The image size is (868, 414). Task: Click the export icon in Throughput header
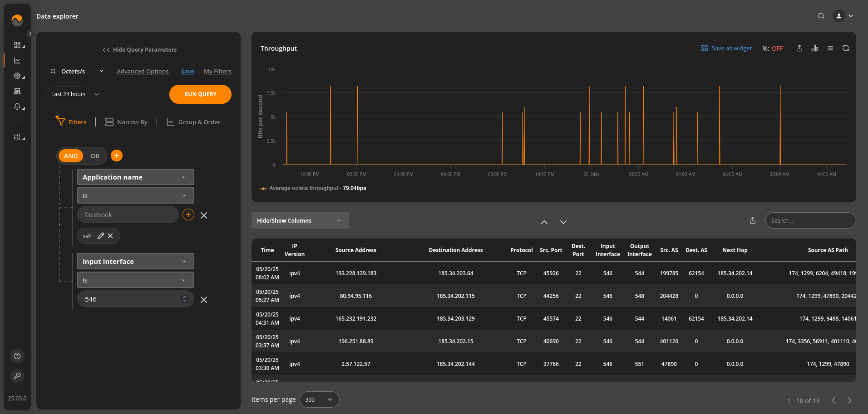click(x=799, y=49)
